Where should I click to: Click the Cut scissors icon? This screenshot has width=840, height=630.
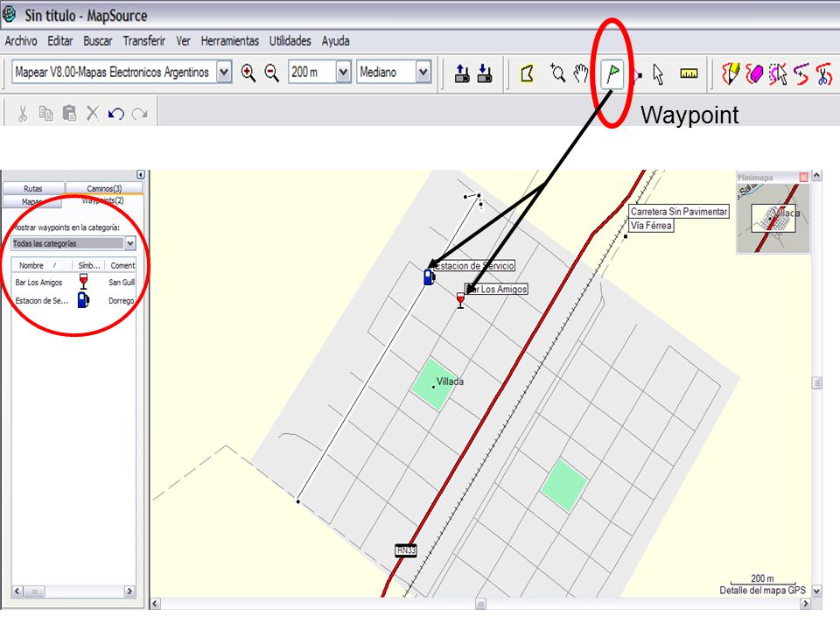23,113
